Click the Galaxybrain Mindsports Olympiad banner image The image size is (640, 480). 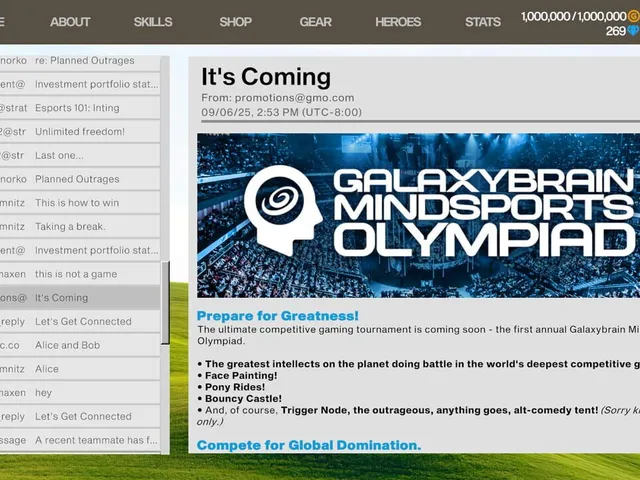(418, 215)
